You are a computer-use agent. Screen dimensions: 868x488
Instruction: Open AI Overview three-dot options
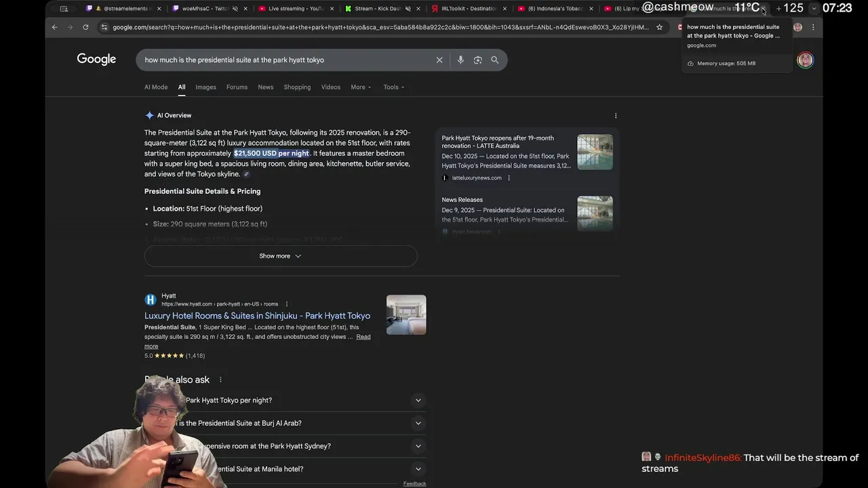pos(616,116)
